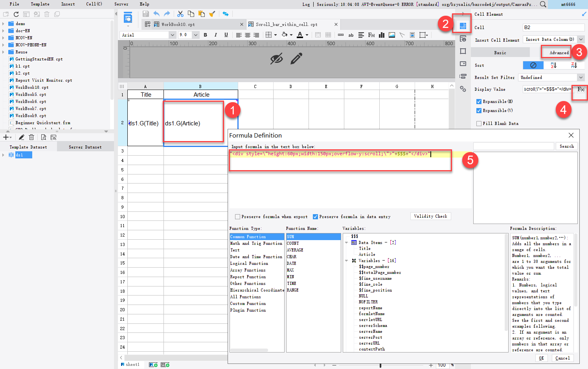
Task: Switch to the Basic tab
Action: pos(500,53)
